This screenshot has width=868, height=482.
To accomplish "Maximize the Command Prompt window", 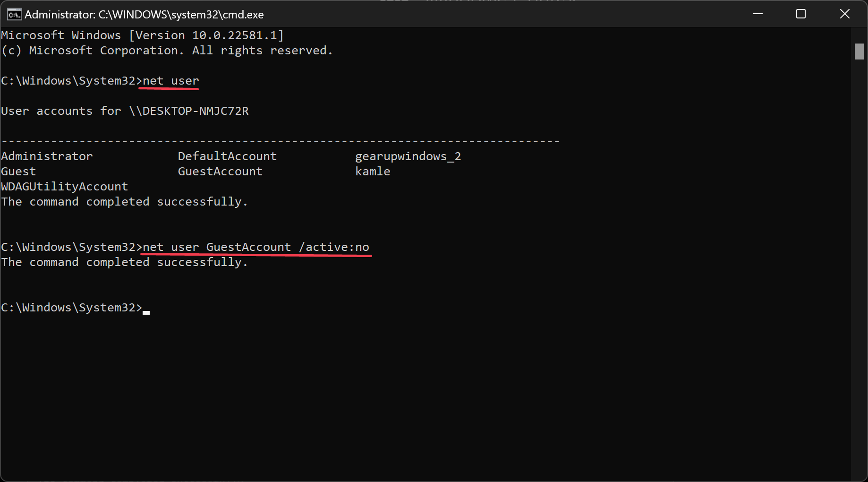I will click(x=801, y=14).
